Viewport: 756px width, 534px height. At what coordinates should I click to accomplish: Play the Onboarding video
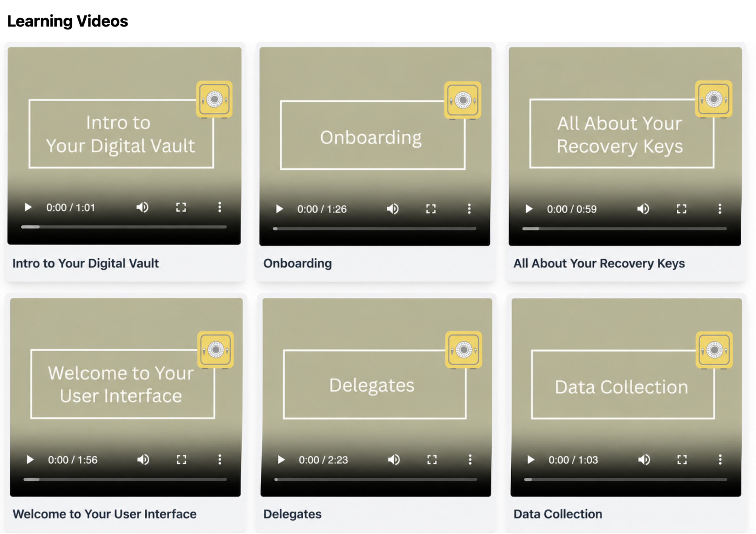point(279,209)
